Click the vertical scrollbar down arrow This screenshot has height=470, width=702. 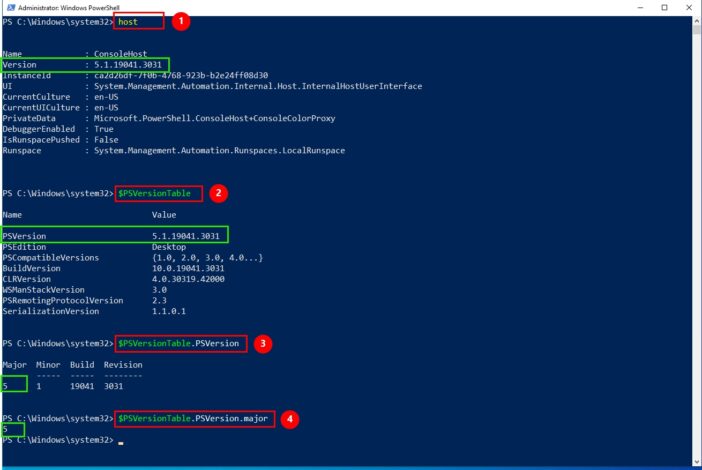(x=697, y=461)
